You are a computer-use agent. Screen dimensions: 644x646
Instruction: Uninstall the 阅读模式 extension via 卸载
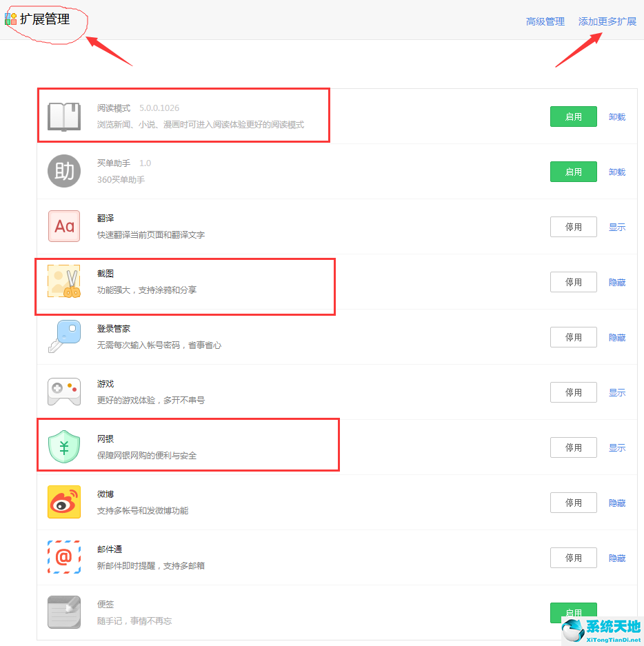pyautogui.click(x=617, y=117)
